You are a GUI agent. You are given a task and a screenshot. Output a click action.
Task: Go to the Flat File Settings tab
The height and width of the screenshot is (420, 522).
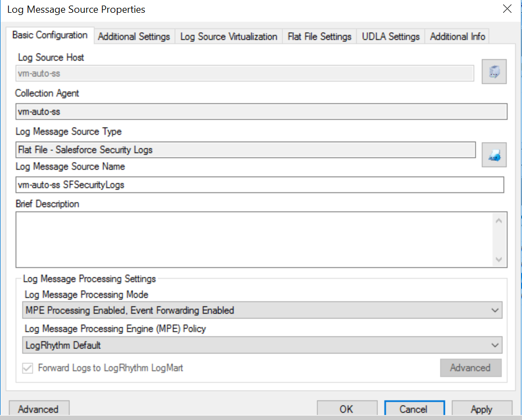click(x=320, y=37)
